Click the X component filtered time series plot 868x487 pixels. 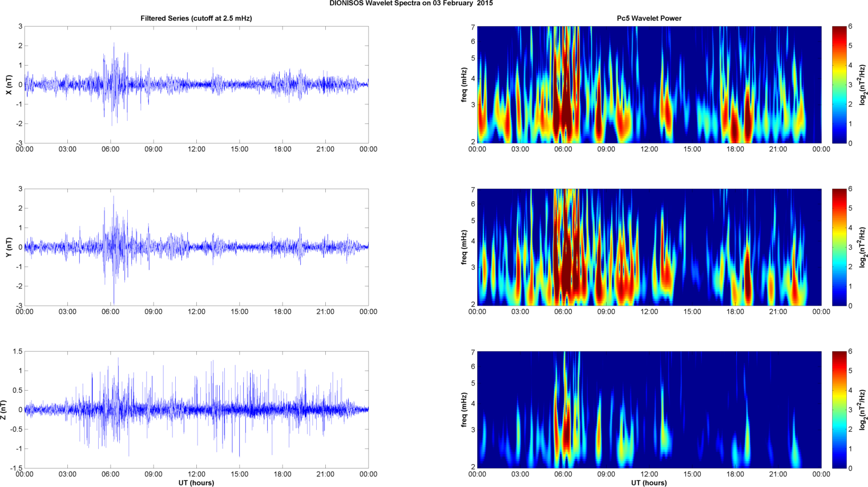[196, 84]
